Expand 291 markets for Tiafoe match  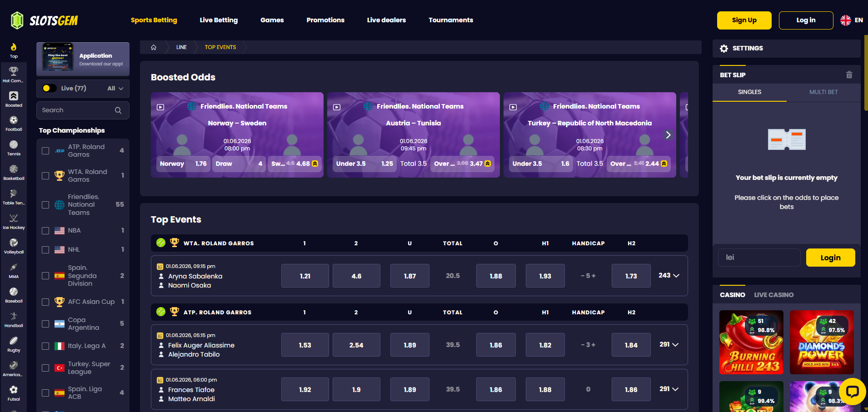coord(669,389)
